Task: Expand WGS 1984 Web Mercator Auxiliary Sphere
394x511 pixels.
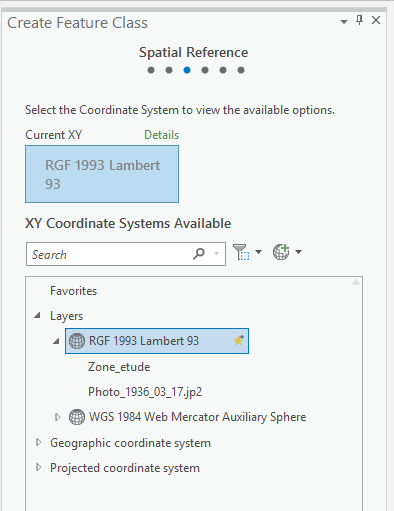Action: pos(57,417)
